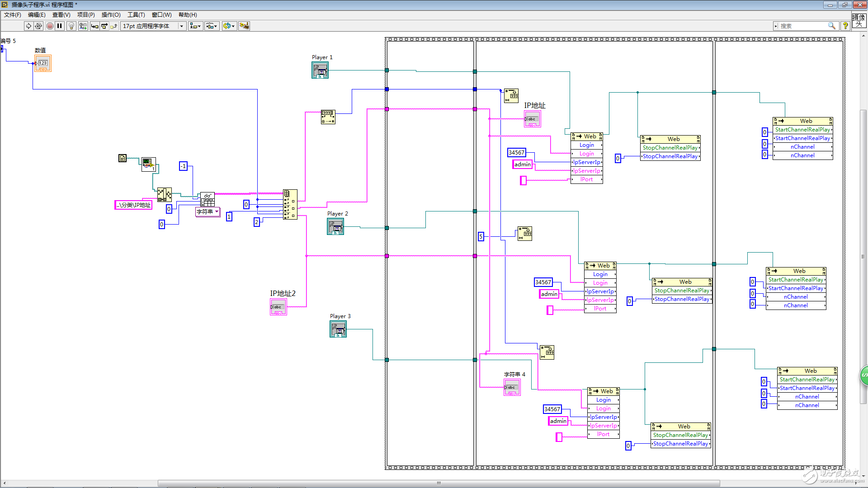Screen dimensions: 868x488
Task: Click the VI icon in top-right corner
Action: point(859,20)
